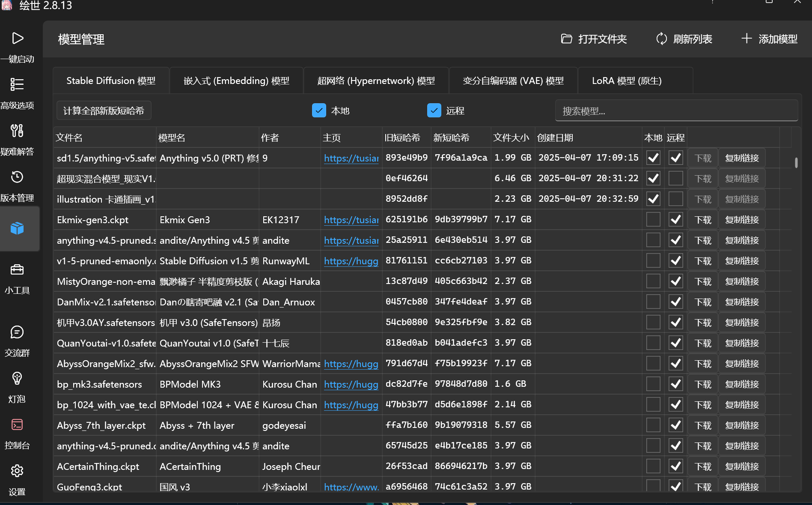
Task: Open 设置 gear icon in sidebar
Action: [17, 471]
